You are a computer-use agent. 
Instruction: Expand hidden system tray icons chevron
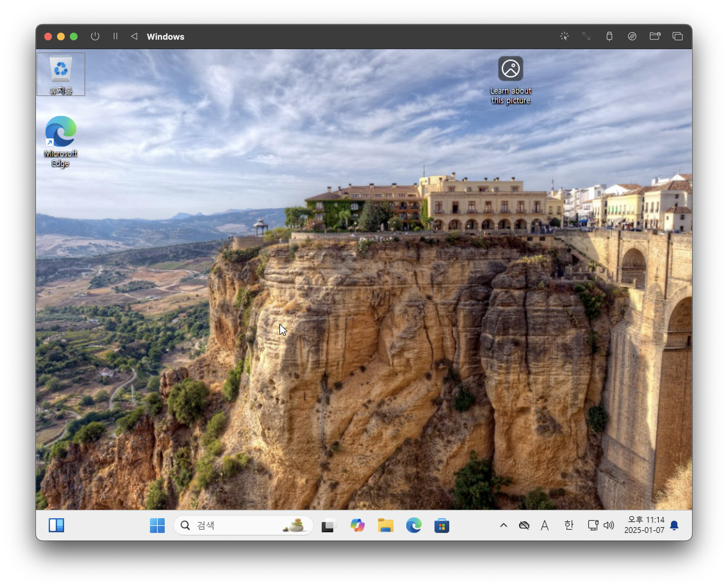click(x=504, y=525)
